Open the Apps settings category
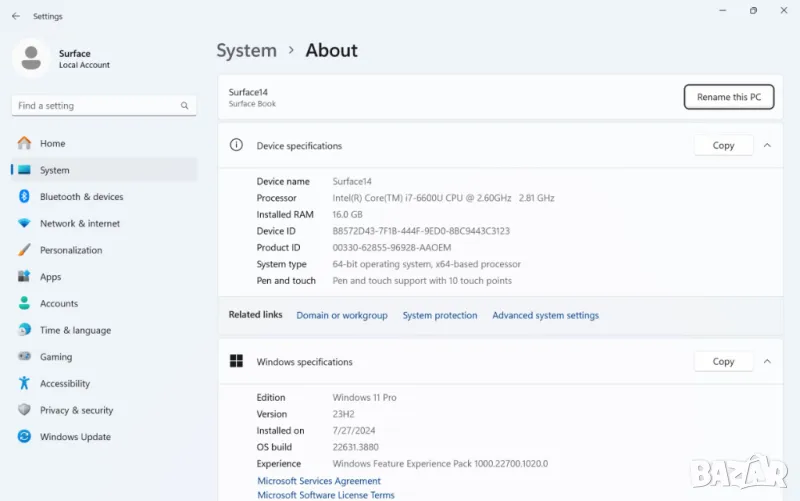The image size is (800, 501). 50,277
